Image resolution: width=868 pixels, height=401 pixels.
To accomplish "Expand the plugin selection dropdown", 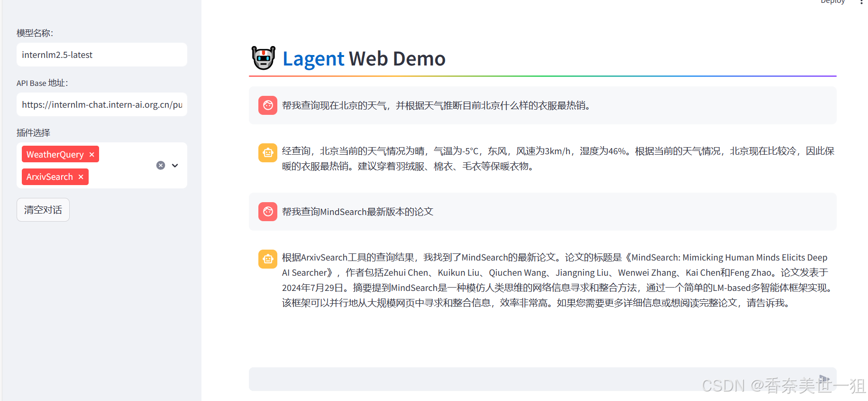I will point(175,165).
